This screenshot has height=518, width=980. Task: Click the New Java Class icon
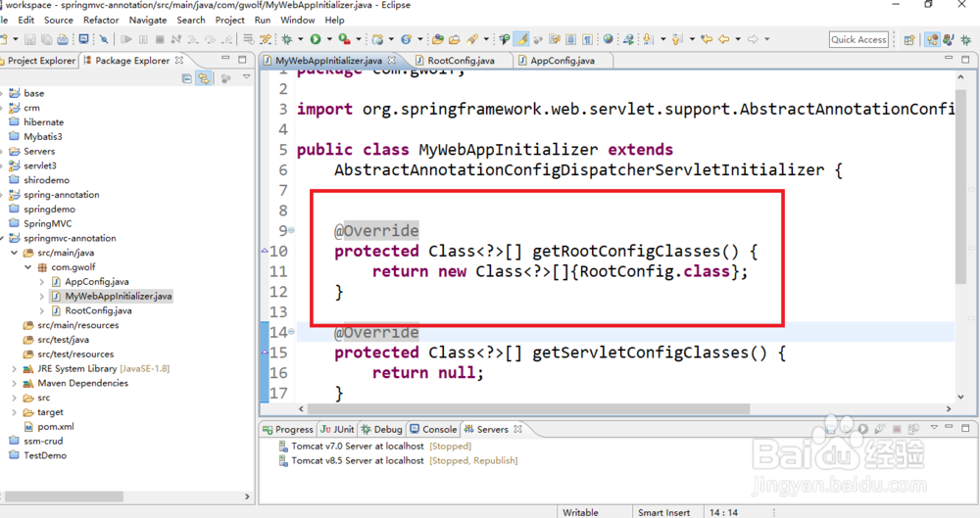[x=407, y=39]
